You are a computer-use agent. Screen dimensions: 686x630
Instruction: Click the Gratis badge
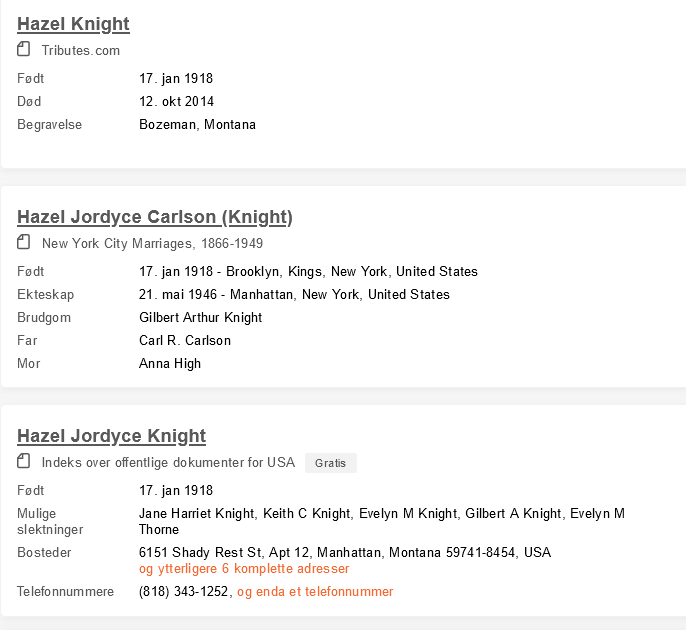coord(331,463)
